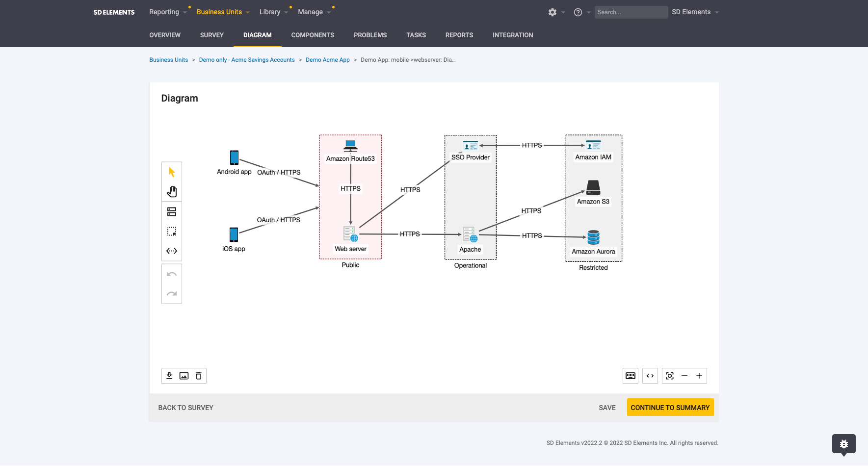Download the diagram file
This screenshot has height=466, width=868.
pyautogui.click(x=169, y=376)
